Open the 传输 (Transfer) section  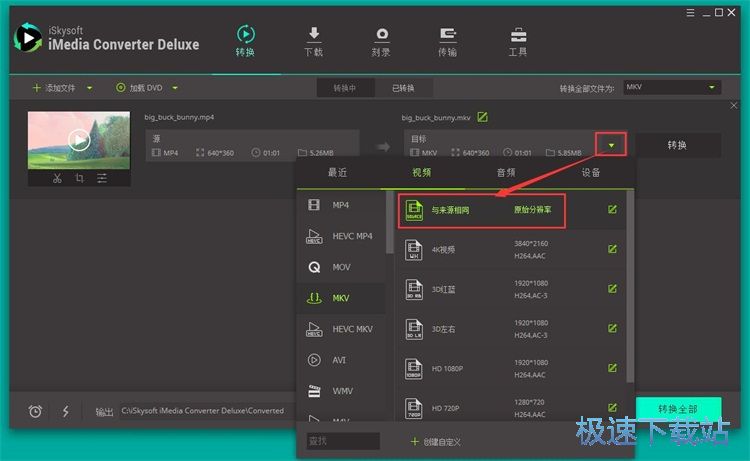pos(448,41)
